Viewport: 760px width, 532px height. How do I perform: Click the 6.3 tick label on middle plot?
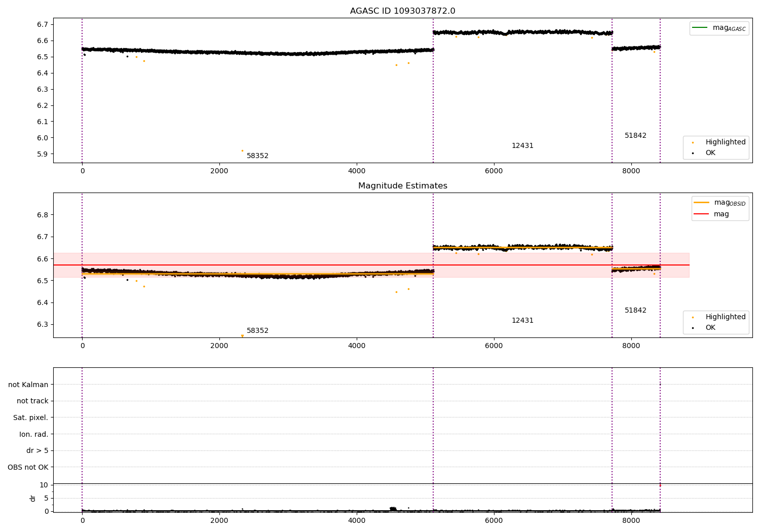(43, 325)
